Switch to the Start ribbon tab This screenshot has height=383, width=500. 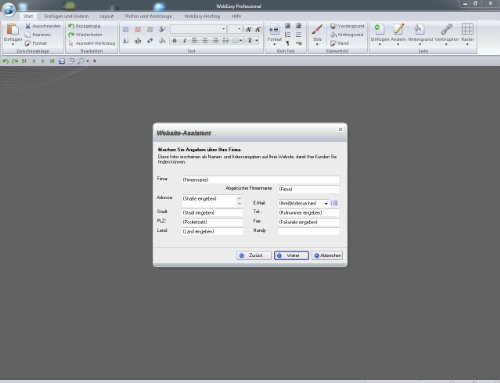pos(28,16)
